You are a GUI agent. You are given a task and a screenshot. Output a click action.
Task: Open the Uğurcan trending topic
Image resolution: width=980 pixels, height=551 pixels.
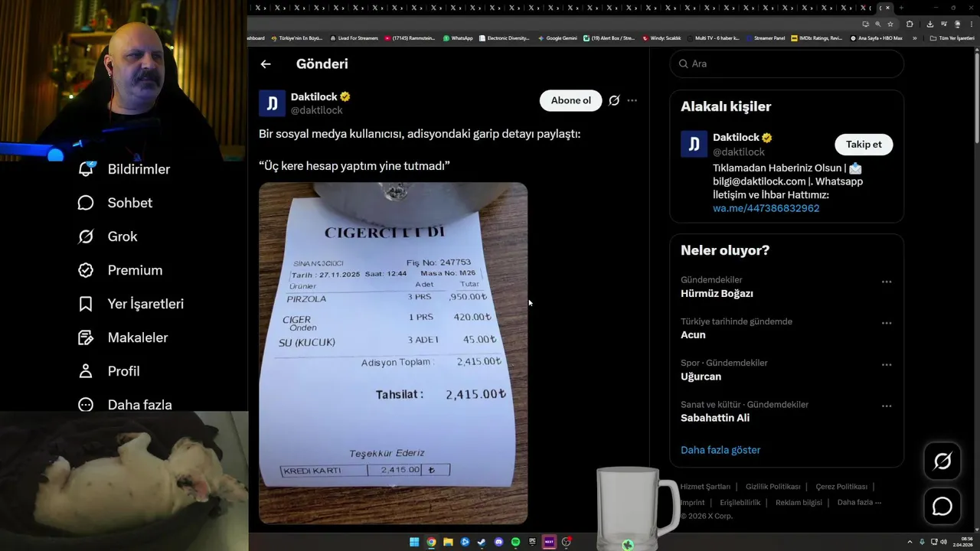point(701,377)
